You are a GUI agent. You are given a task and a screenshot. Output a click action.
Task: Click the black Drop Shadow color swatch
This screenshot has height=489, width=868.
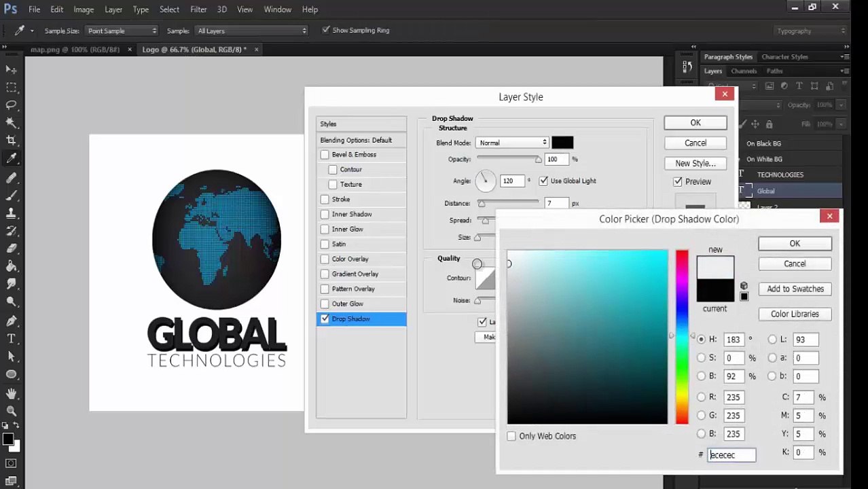click(x=562, y=143)
